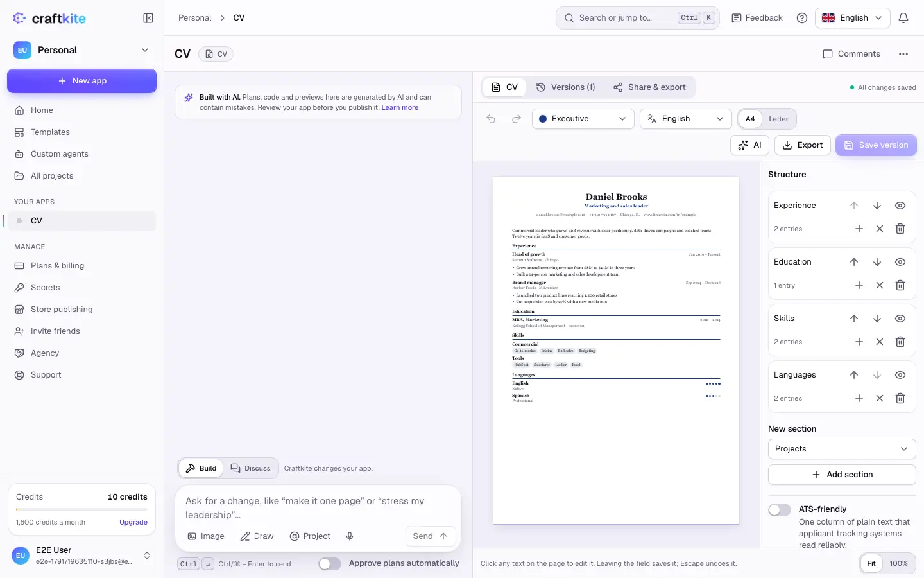Focus the Search or jump to field

tap(637, 18)
